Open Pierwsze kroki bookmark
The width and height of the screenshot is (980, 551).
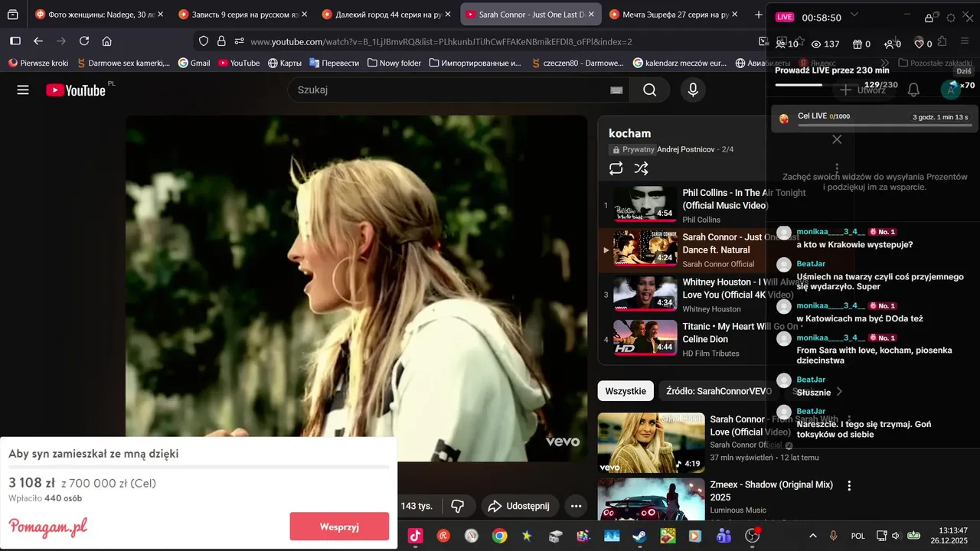click(38, 63)
